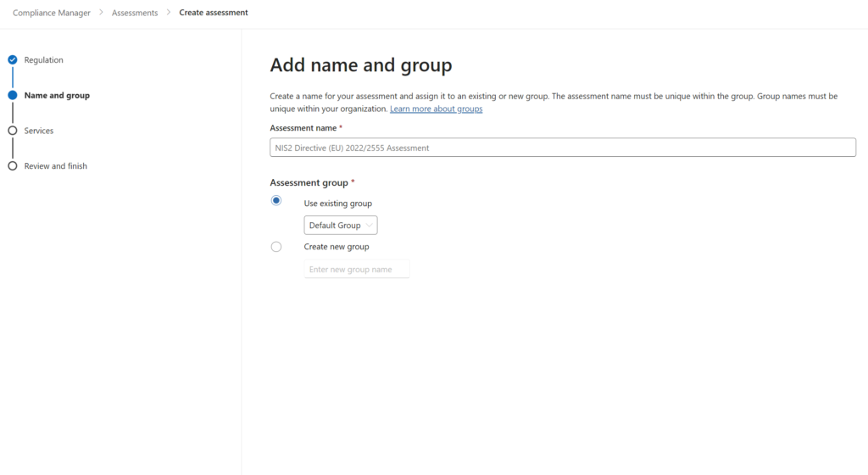The width and height of the screenshot is (868, 475).
Task: Select the Use existing group radio button
Action: point(276,200)
